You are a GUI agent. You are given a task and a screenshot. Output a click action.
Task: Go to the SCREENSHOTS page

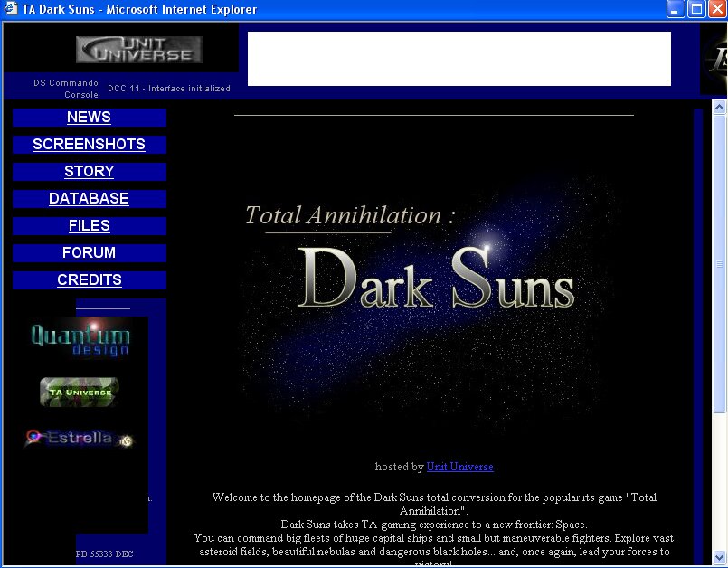[89, 145]
